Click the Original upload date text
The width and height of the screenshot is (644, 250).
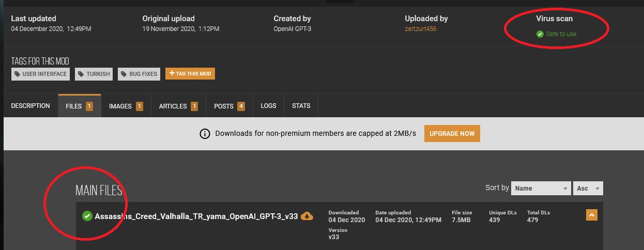point(181,29)
